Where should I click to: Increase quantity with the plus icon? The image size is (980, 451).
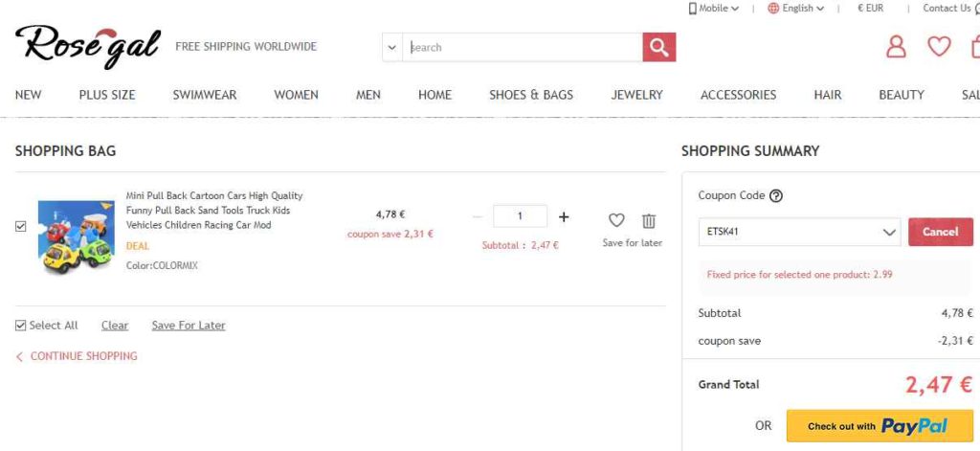point(564,216)
